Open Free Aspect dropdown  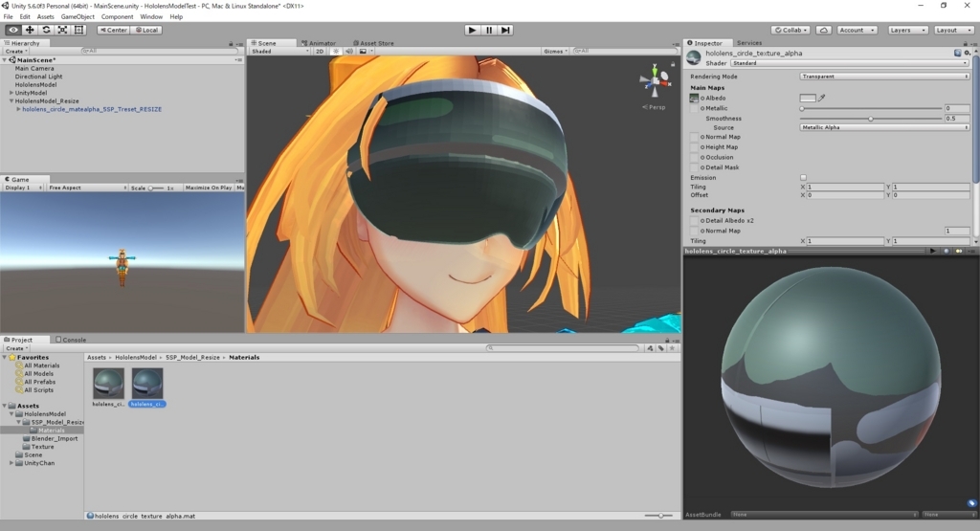87,188
